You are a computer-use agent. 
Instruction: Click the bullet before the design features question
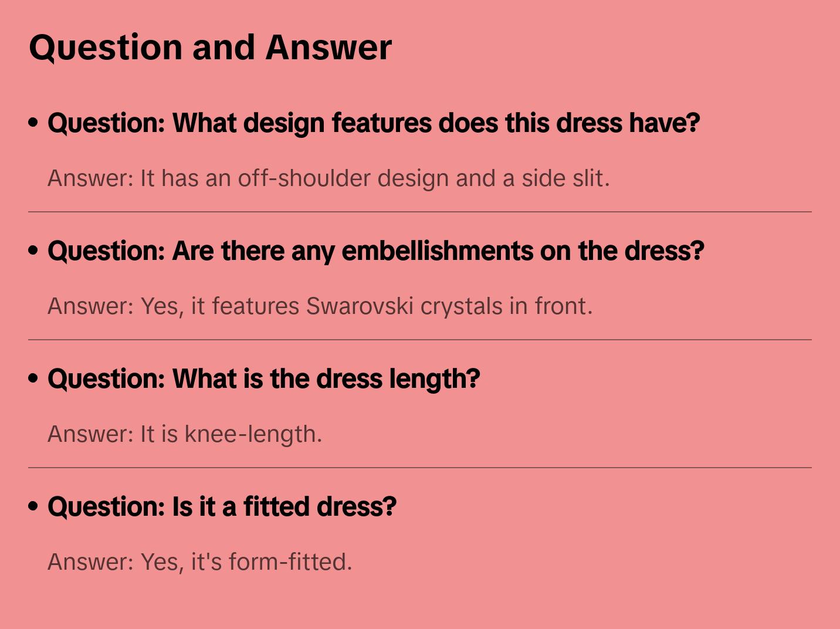(x=33, y=123)
